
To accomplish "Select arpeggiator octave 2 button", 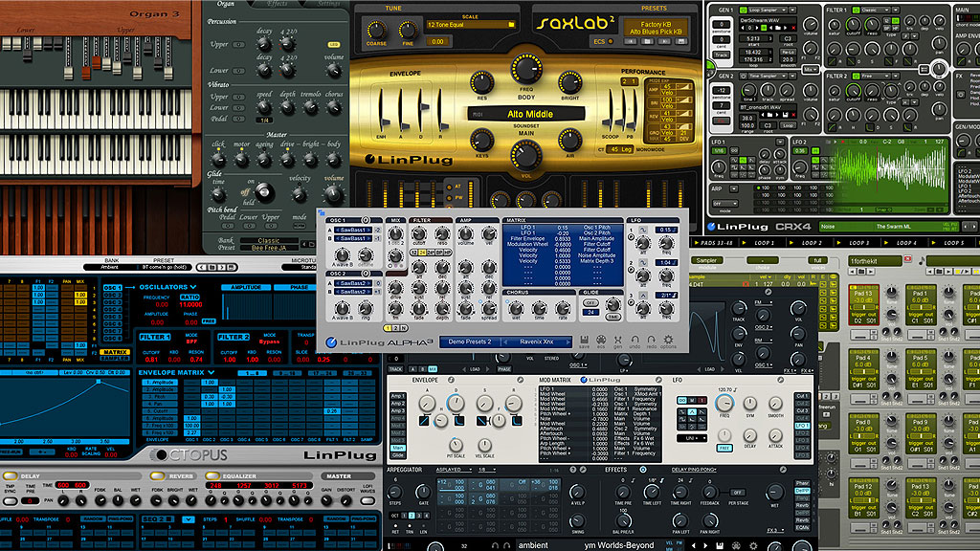I will [412, 516].
